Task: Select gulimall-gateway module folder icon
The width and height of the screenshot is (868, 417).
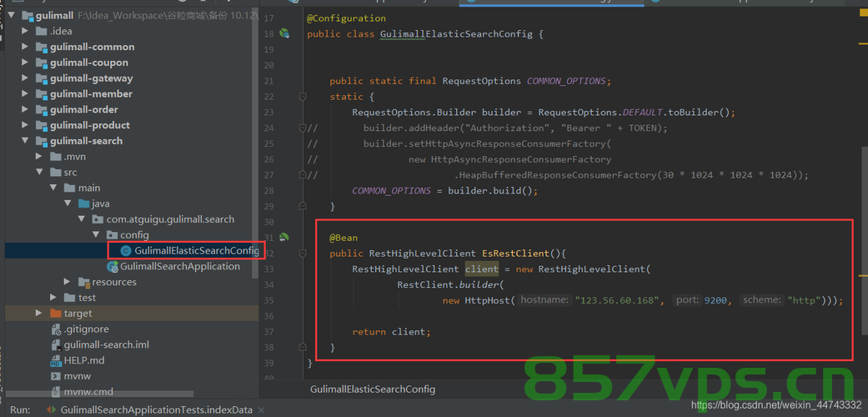Action: tap(42, 78)
